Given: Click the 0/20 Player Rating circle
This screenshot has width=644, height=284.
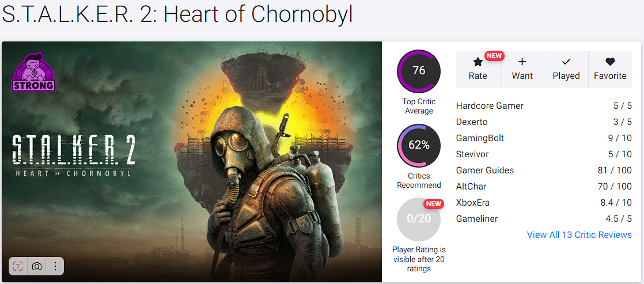Looking at the screenshot, I should (419, 219).
